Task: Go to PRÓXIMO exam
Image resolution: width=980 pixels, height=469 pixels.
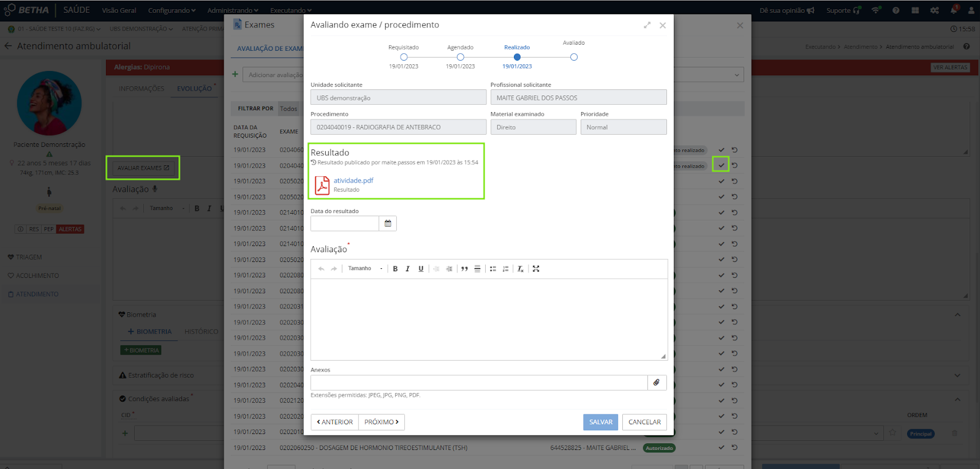Action: pos(382,422)
